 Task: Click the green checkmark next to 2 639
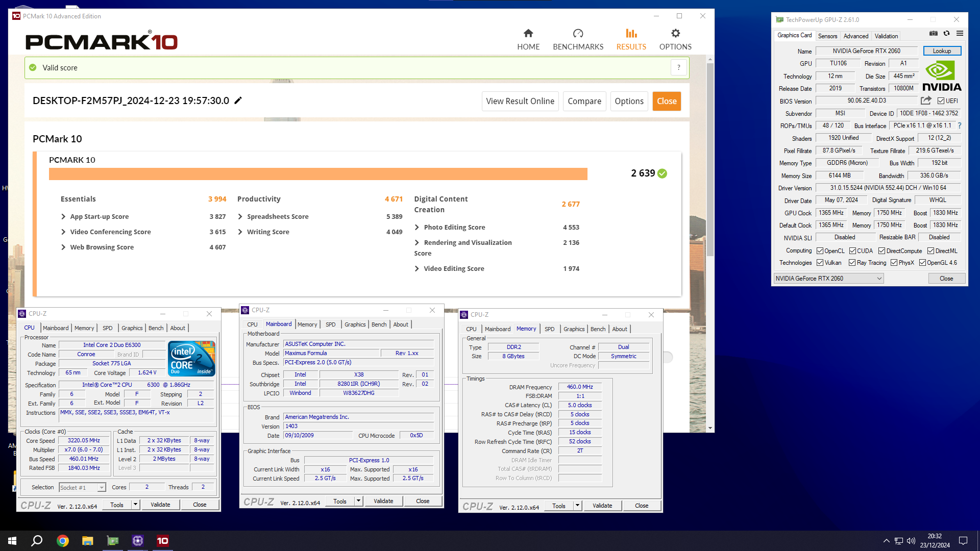tap(662, 173)
